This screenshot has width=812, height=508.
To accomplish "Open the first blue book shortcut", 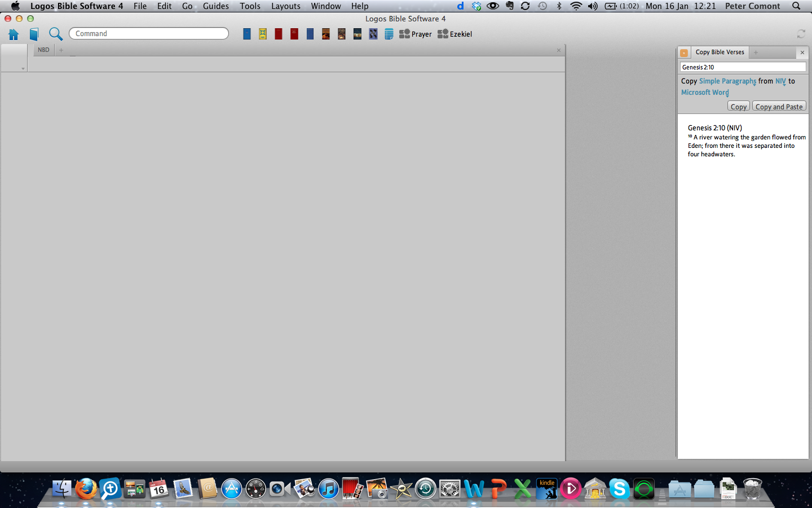I will click(x=247, y=34).
